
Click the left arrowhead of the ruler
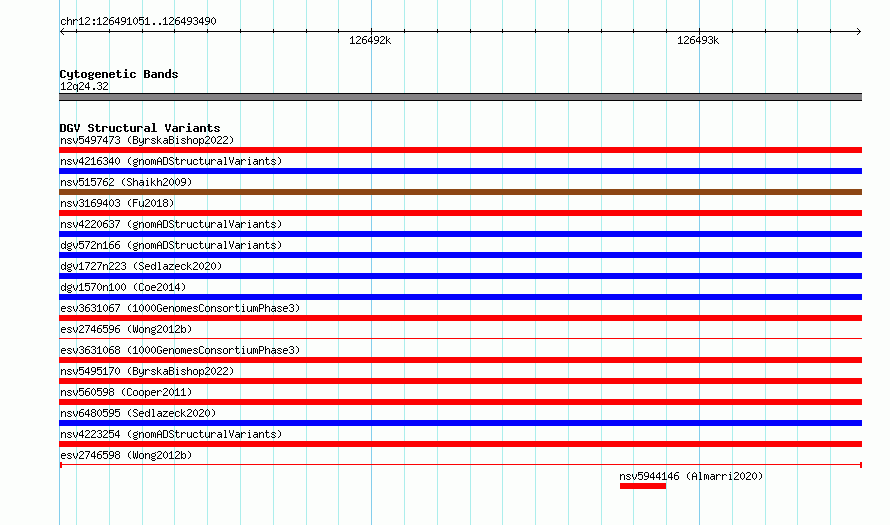point(62,32)
